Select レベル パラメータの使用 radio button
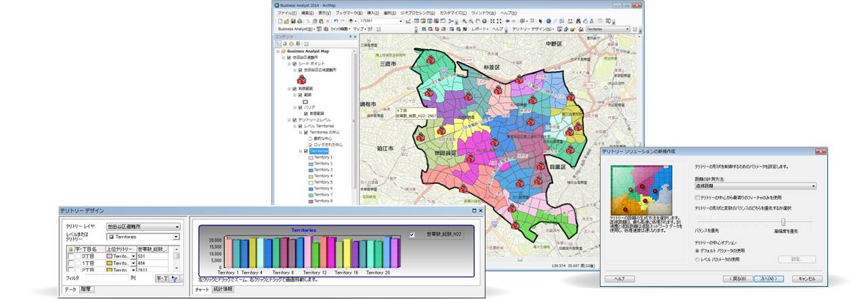 pyautogui.click(x=697, y=259)
